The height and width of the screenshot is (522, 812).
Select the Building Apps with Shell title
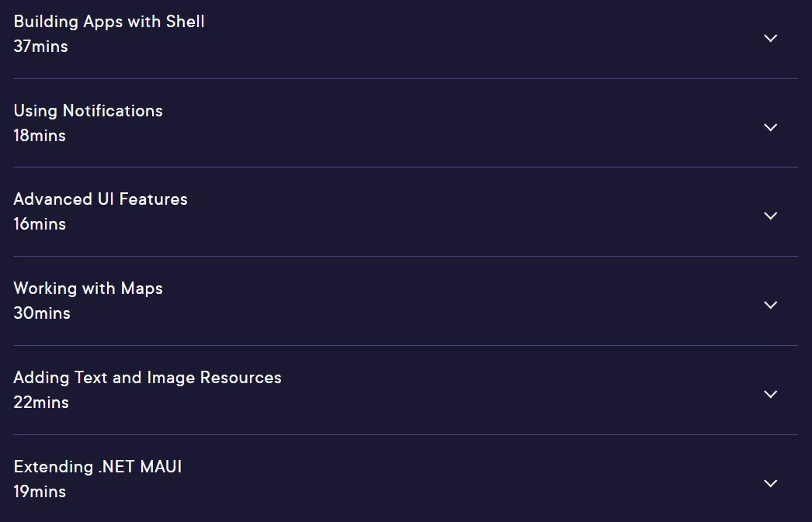pos(109,22)
